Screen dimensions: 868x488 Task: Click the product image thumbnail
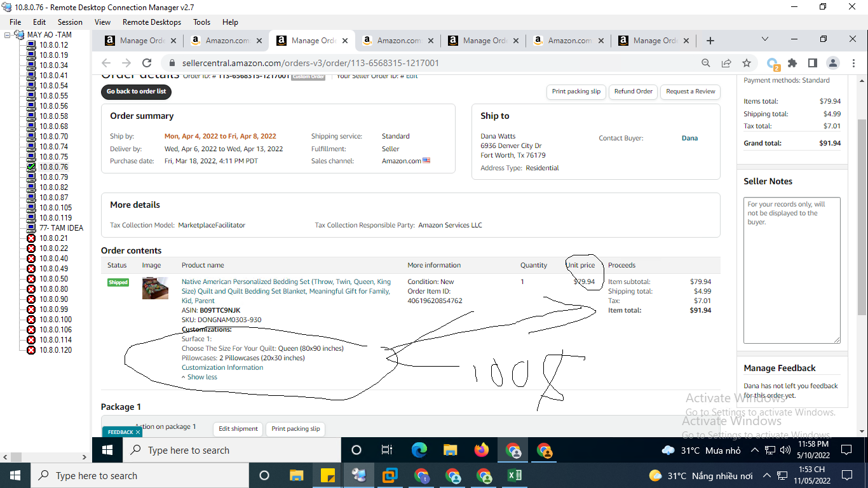click(155, 288)
